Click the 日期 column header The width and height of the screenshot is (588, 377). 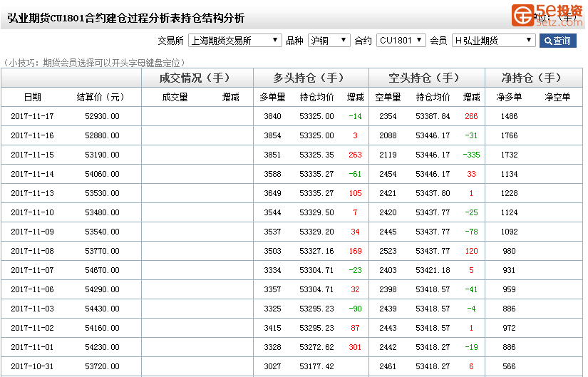point(33,97)
